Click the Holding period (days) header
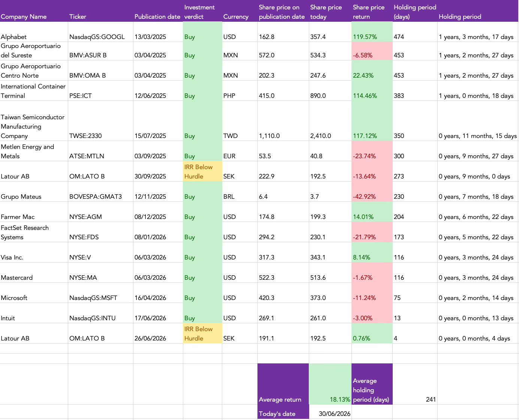 [415, 11]
